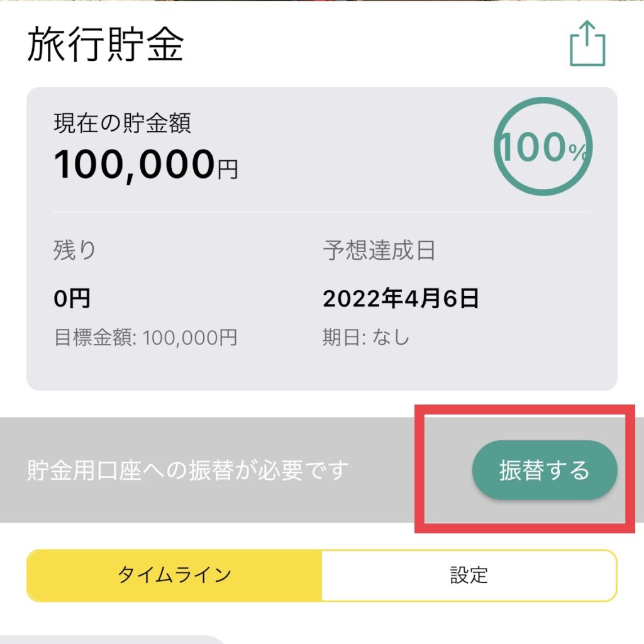Tap the share icon beside 旅行貯金

click(587, 43)
